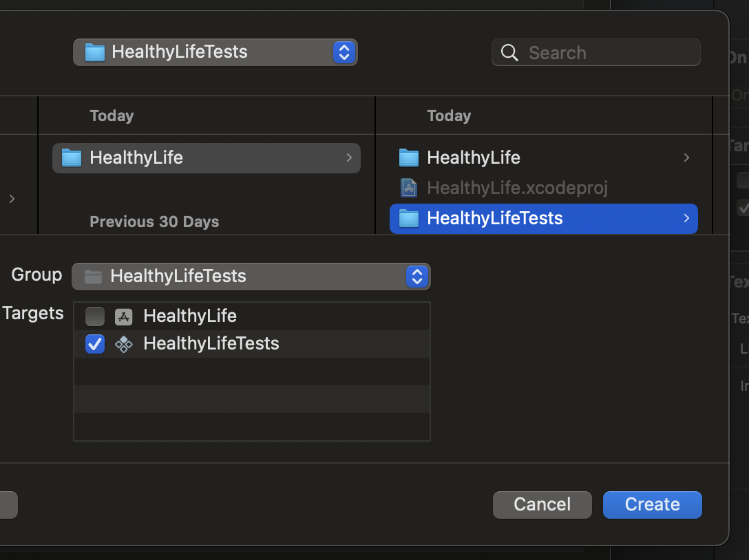Expand the HealthyLifeTests folder chevron
Screen dimensions: 749x560
(686, 218)
